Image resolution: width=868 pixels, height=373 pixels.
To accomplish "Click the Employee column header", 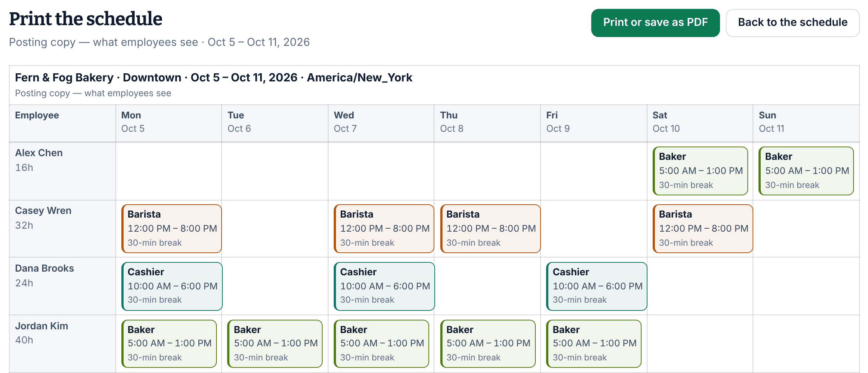I will point(63,123).
